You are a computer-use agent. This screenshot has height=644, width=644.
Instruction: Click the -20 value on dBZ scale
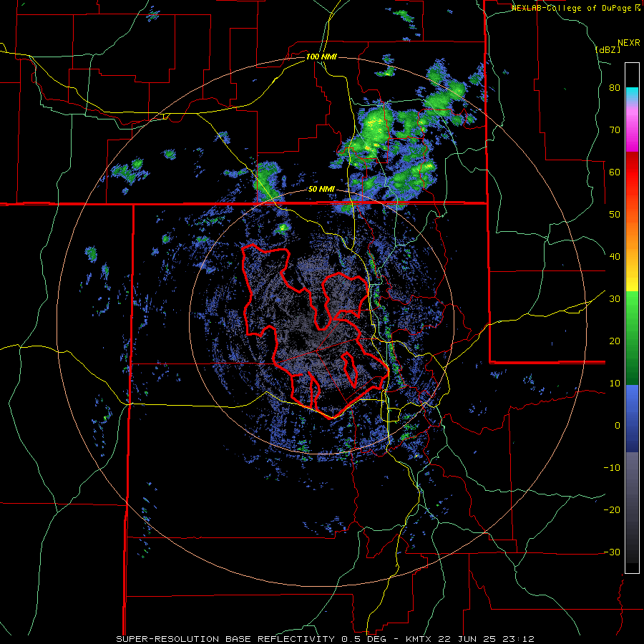pos(612,510)
